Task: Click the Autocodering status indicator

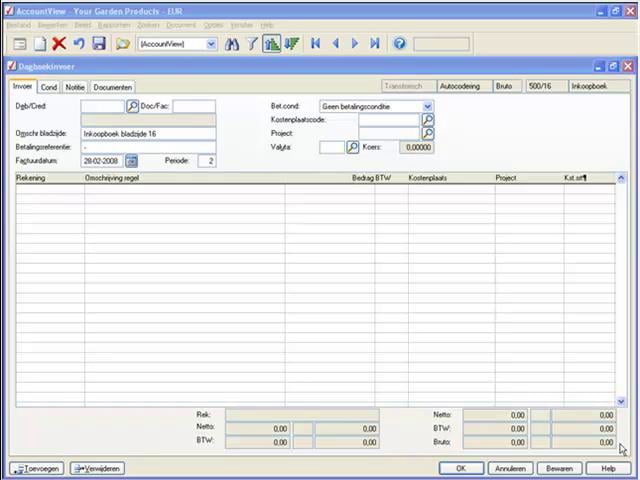Action: tap(464, 86)
